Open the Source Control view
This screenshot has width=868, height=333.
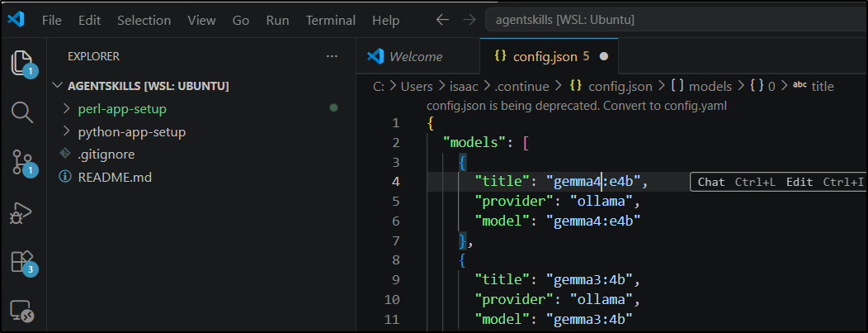22,162
